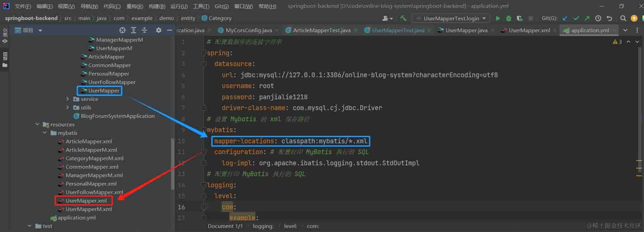
Task: Open editor tab options menu (three dots)
Action: [637, 30]
